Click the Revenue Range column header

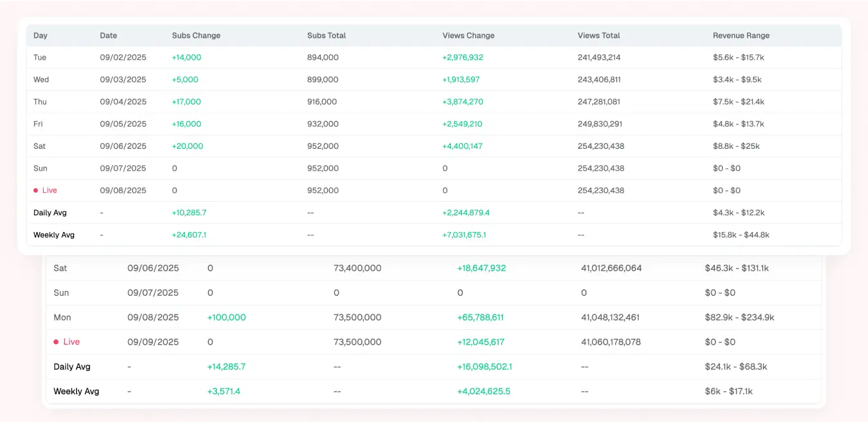(x=741, y=35)
